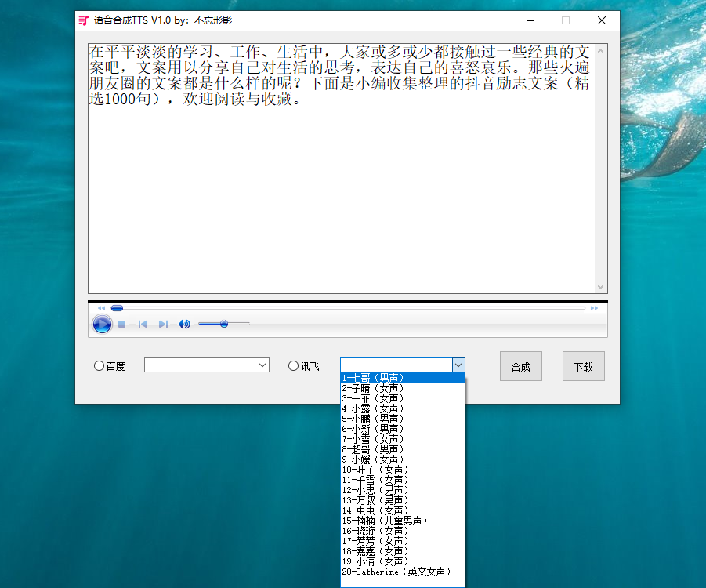Click the fast-forward arrows above the player
The height and width of the screenshot is (588, 706).
[x=594, y=308]
